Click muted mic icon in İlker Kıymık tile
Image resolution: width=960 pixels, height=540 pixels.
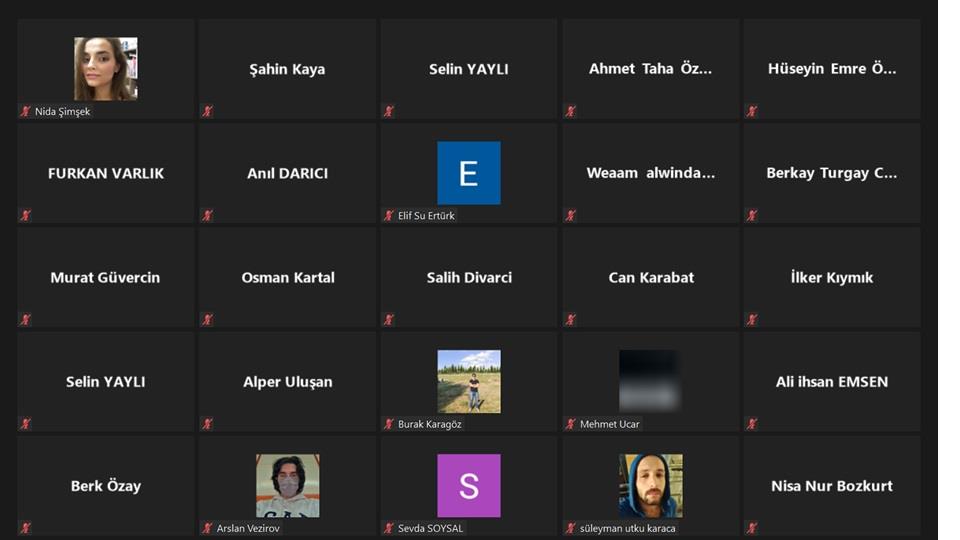point(752,320)
